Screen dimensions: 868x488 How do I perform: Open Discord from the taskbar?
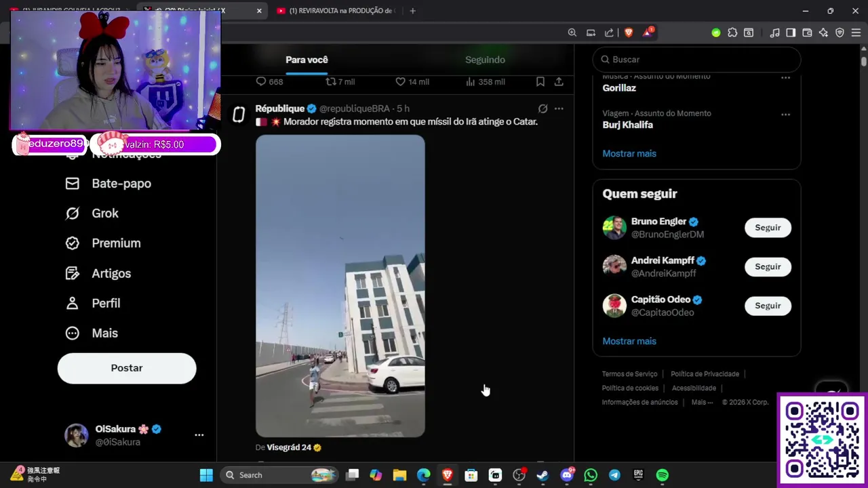pos(567,475)
